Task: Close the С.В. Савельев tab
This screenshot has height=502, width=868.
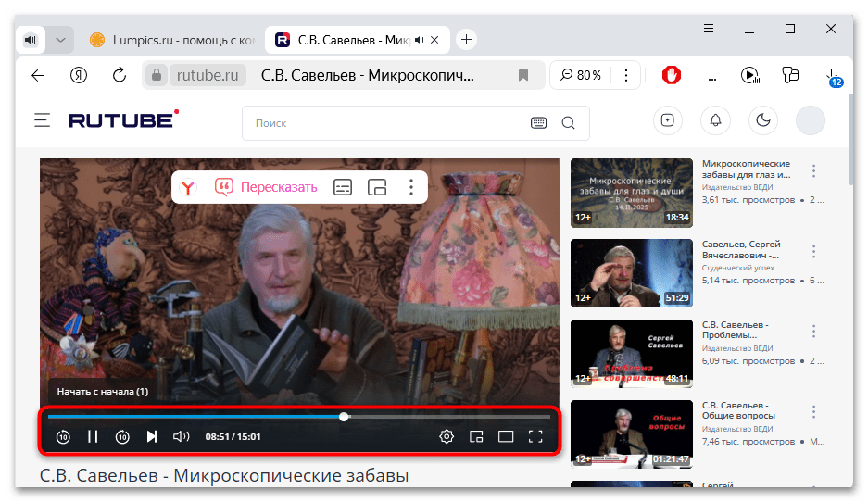Action: pos(434,40)
